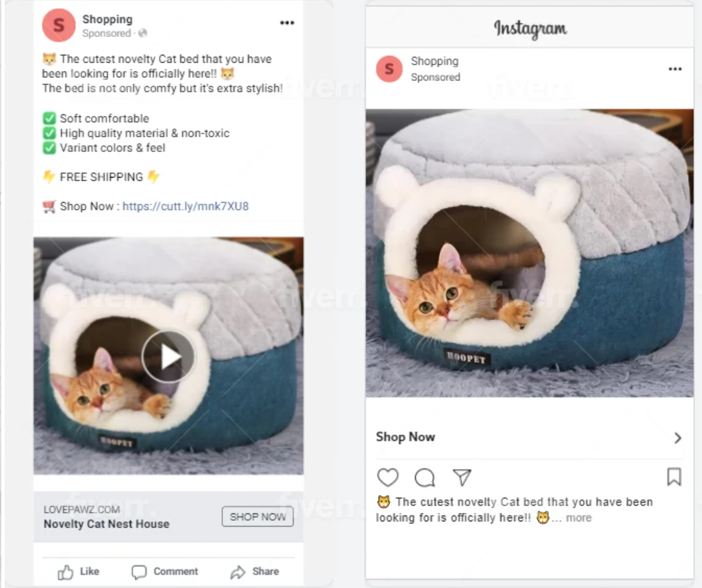
Task: Like the Instagram post with heart icon
Action: [x=388, y=477]
